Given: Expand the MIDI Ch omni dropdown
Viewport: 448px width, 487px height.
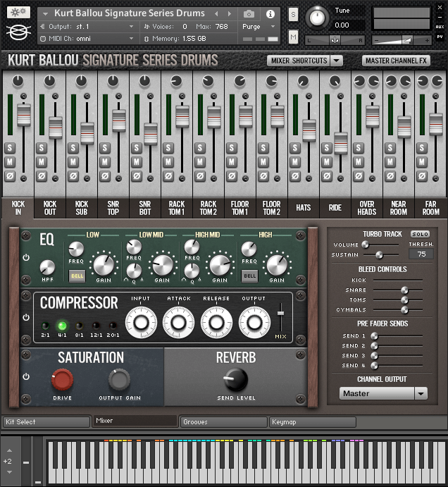Looking at the screenshot, I should [x=131, y=39].
